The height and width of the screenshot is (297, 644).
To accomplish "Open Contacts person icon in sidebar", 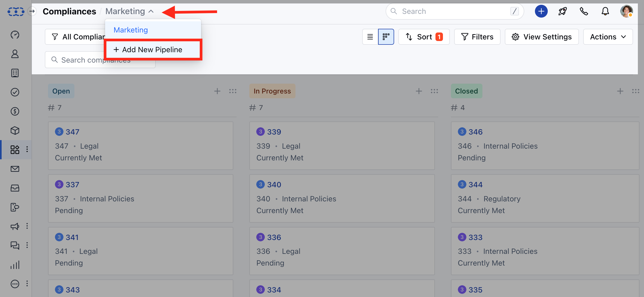I will (15, 54).
